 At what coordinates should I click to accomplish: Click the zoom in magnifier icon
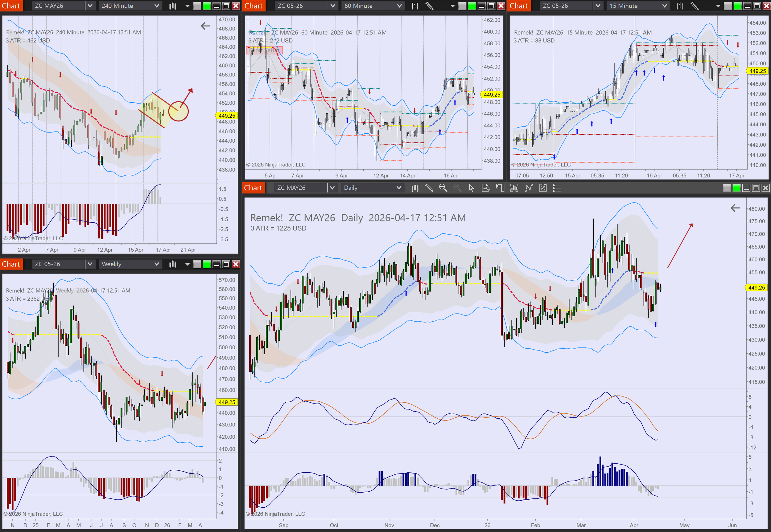coord(443,188)
